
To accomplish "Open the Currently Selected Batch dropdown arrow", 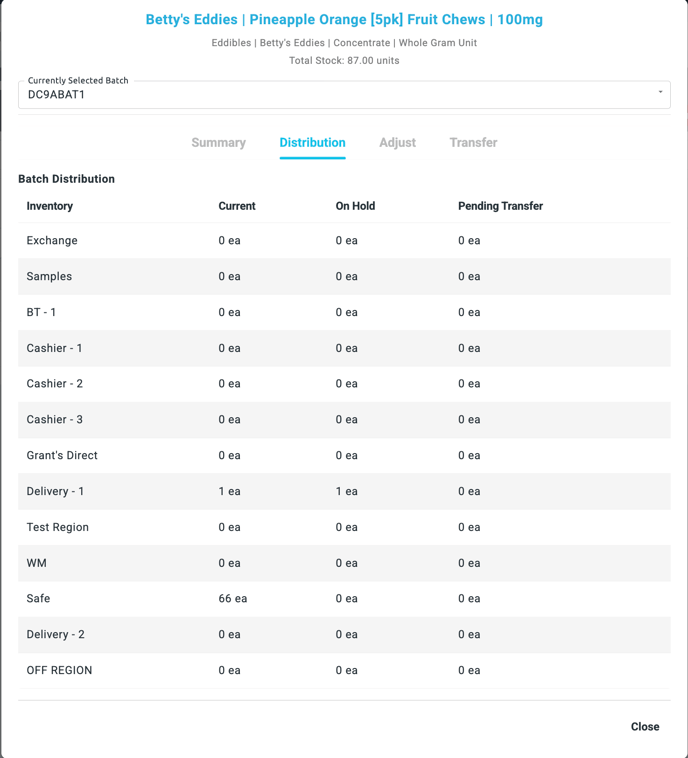I will [x=660, y=93].
